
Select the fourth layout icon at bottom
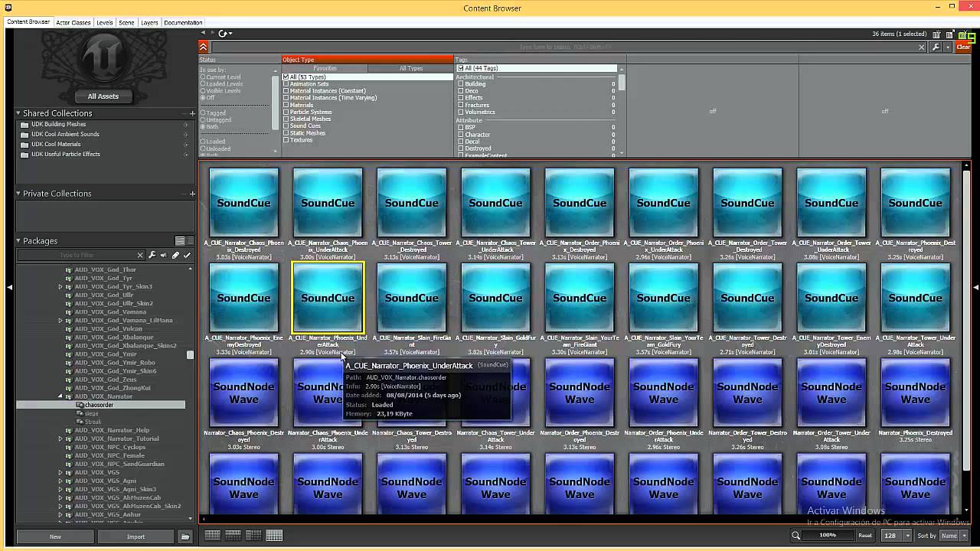[274, 536]
